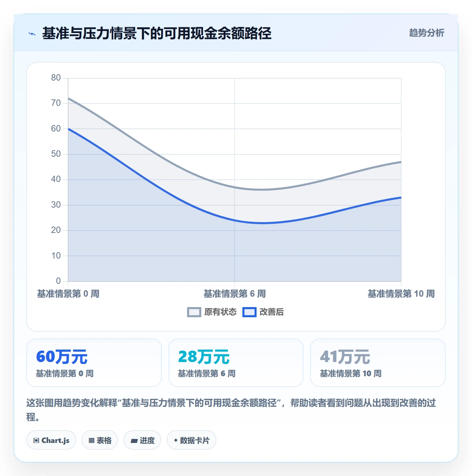Click the grid icon in 表格 chip
Image resolution: width=472 pixels, height=476 pixels.
tap(91, 440)
